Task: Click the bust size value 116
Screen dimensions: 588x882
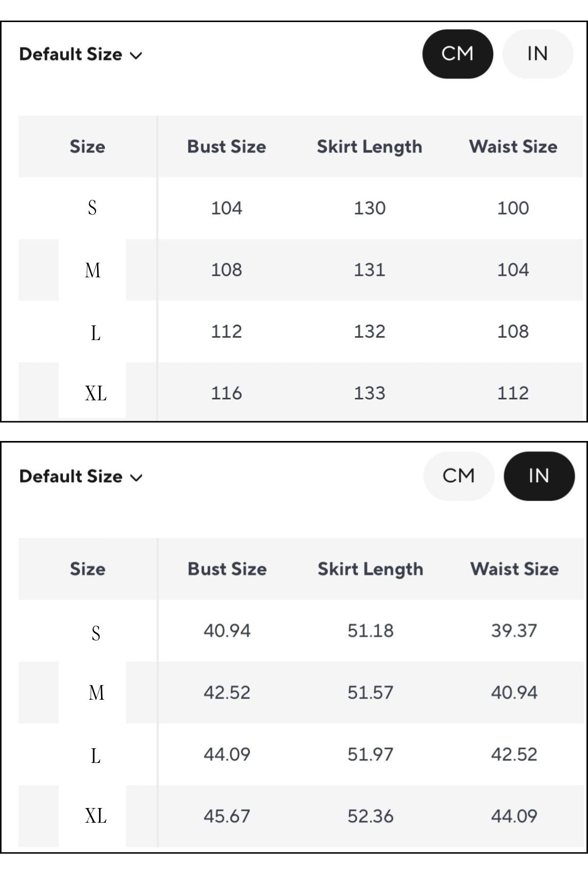Action: (x=226, y=393)
